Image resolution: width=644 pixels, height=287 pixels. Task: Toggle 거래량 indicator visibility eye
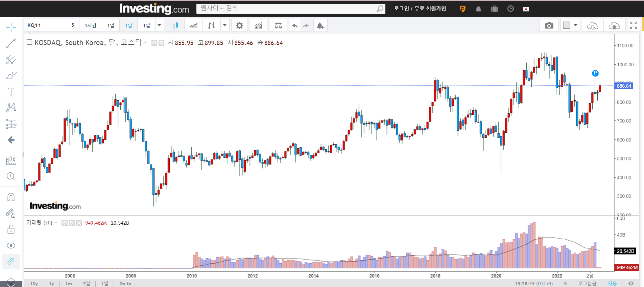coord(65,223)
